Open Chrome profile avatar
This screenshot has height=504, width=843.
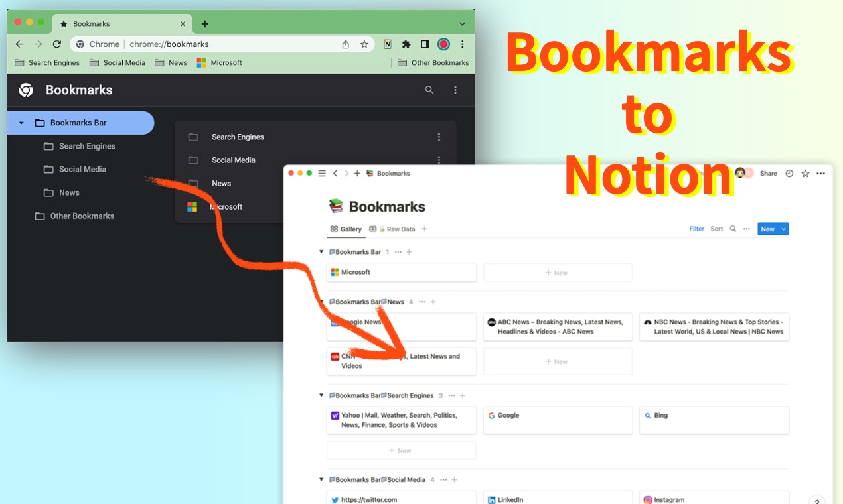[x=443, y=44]
